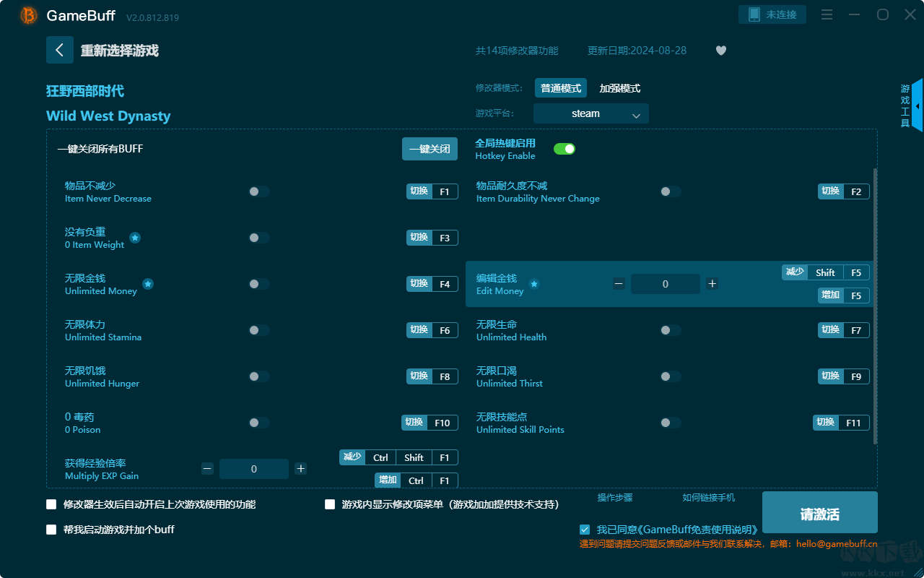Click the 更新日期:2024-08-28 text

pos(637,51)
